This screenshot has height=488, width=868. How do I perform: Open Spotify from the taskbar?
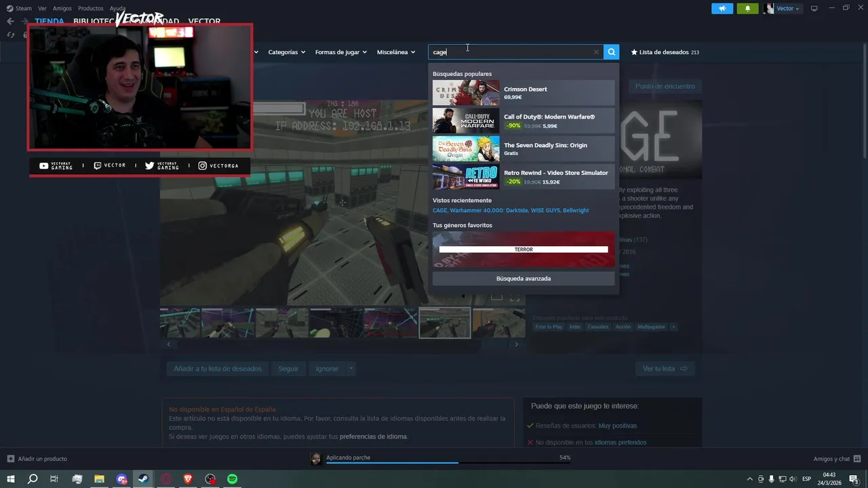[232, 479]
